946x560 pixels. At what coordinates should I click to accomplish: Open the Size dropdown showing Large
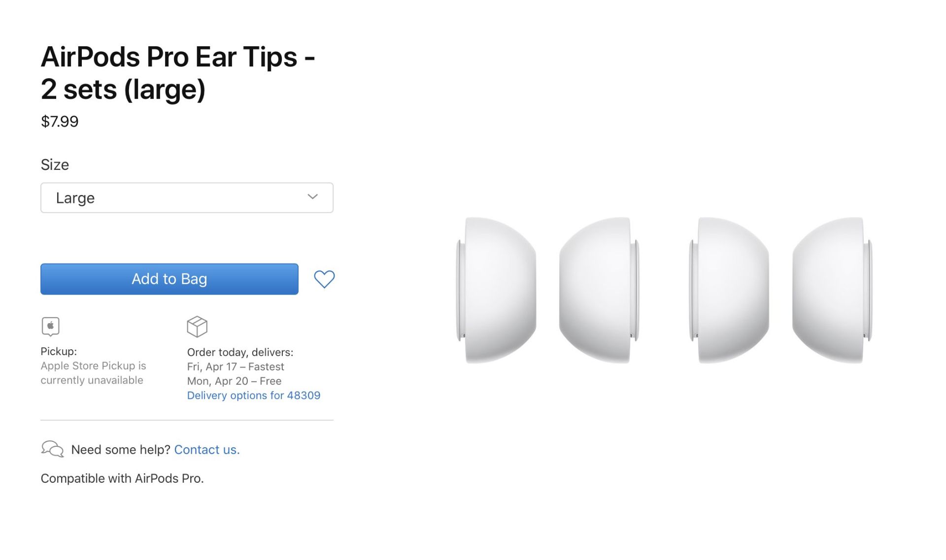tap(187, 198)
